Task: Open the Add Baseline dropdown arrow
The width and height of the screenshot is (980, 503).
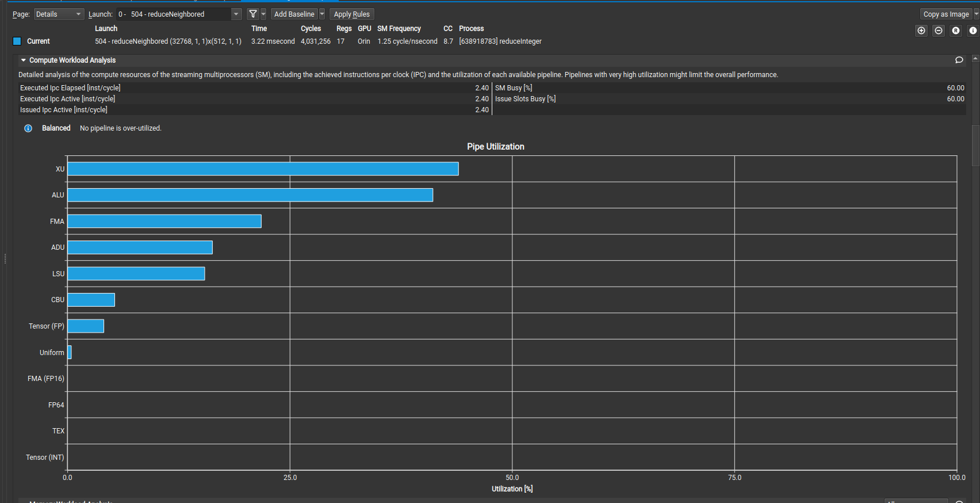Action: [x=322, y=14]
